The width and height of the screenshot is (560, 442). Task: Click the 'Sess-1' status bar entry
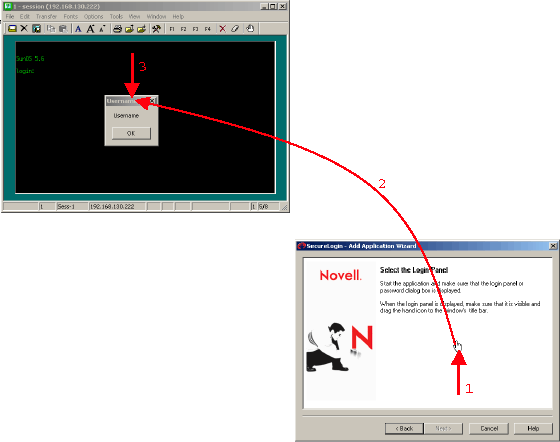[x=66, y=206]
